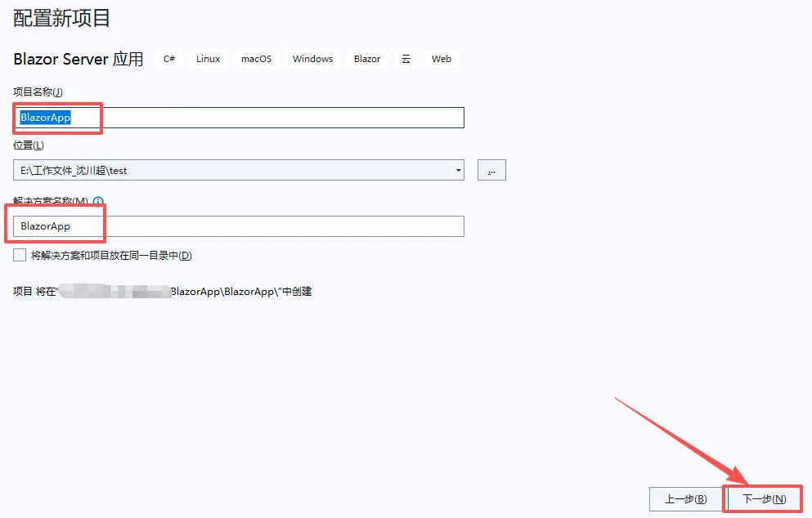812x518 pixels.
Task: Click the 上一步(B) back button
Action: pyautogui.click(x=685, y=499)
